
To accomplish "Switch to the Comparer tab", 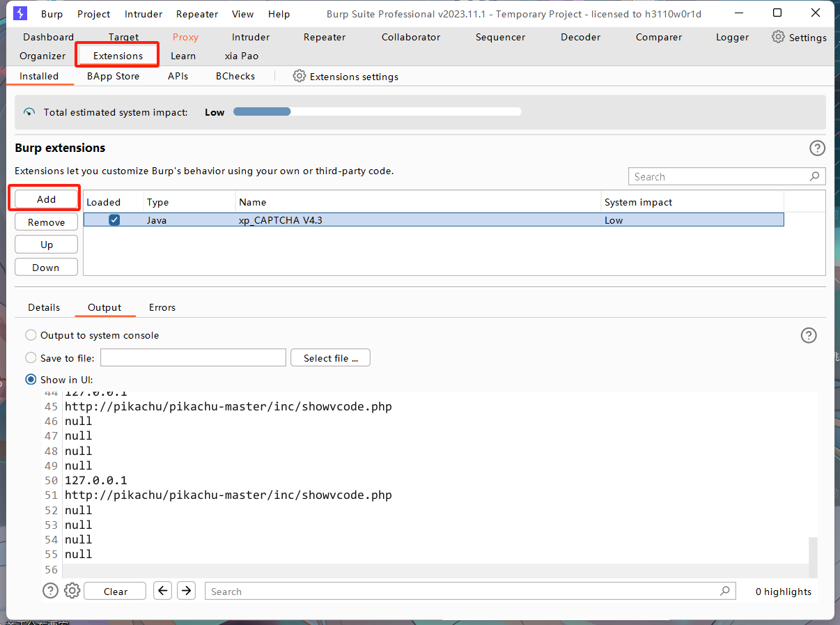I will (x=659, y=37).
